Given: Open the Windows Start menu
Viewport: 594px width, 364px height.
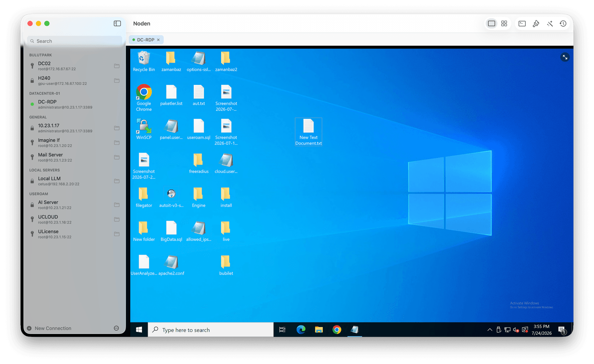Looking at the screenshot, I should point(139,330).
